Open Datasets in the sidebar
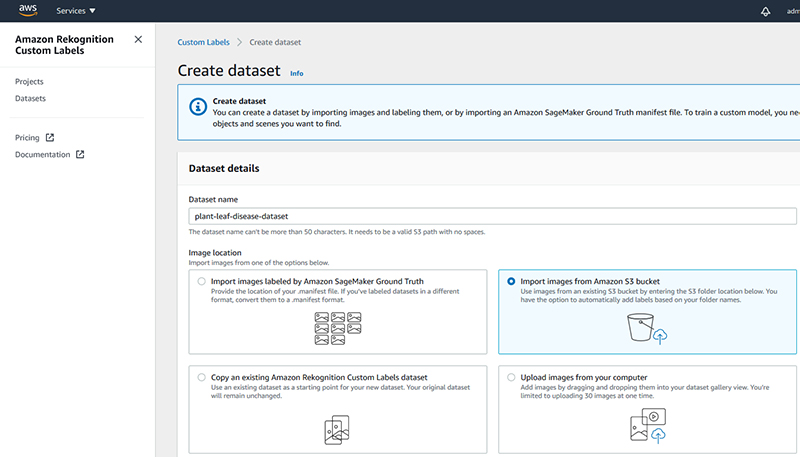The image size is (800, 457). [x=30, y=98]
